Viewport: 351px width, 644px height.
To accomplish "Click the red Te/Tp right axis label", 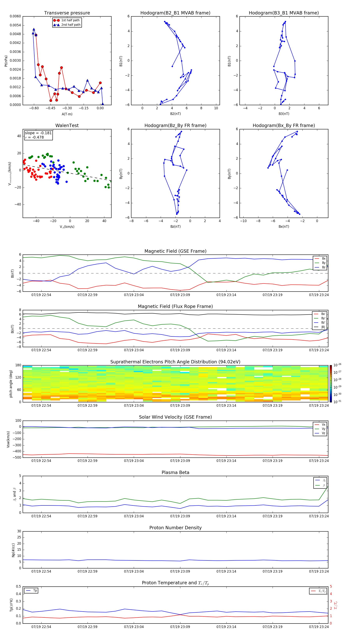I will pyautogui.click(x=336, y=605).
